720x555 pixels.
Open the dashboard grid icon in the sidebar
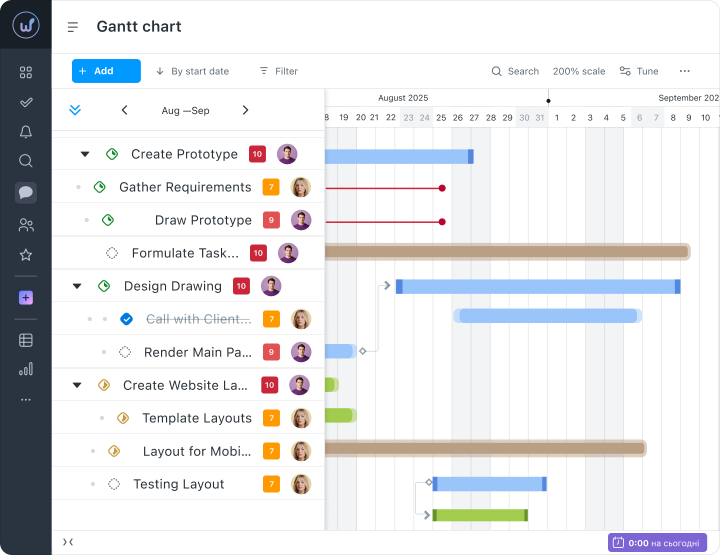[26, 73]
